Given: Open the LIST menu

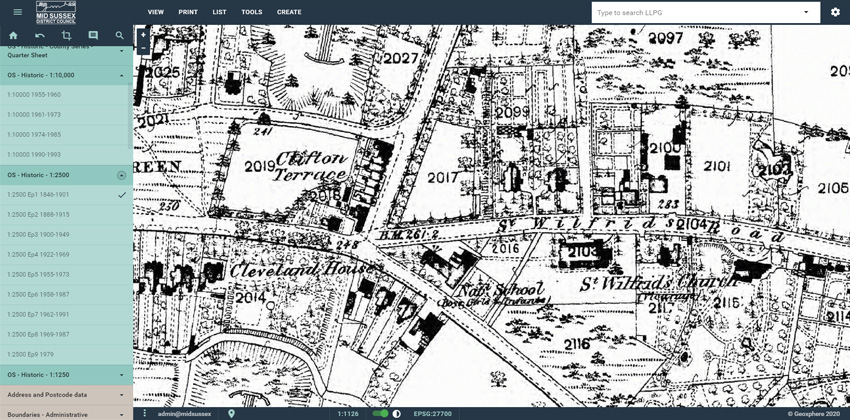Looking at the screenshot, I should [220, 12].
